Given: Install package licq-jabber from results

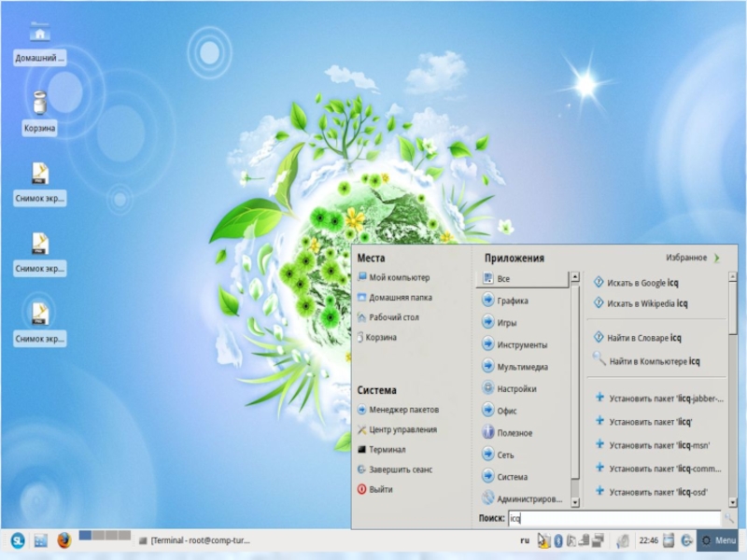Looking at the screenshot, I should (658, 399).
